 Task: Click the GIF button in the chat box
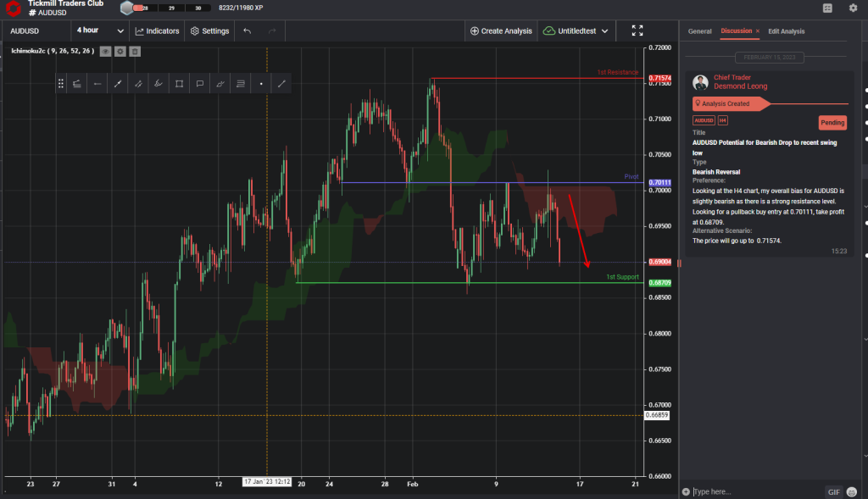point(833,491)
